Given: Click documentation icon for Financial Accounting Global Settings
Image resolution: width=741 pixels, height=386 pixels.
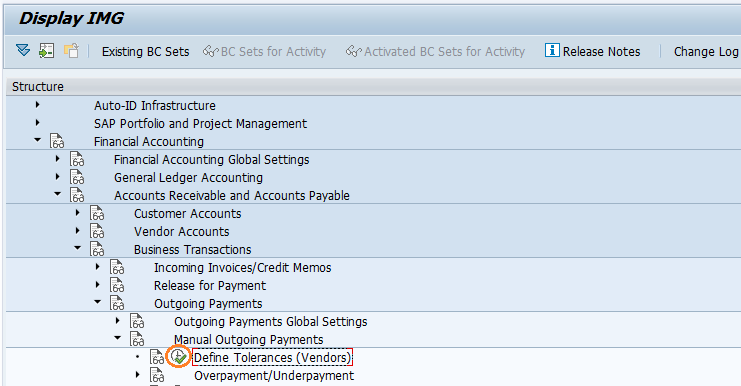Looking at the screenshot, I should (x=77, y=159).
